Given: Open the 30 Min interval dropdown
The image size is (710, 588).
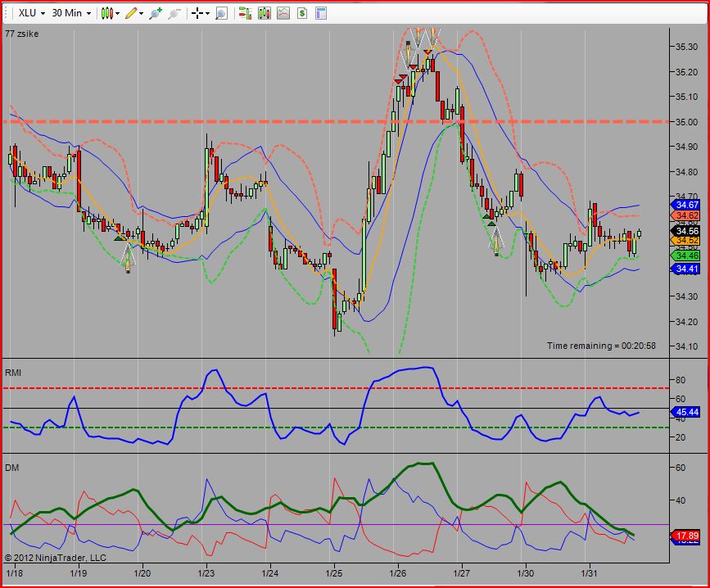Looking at the screenshot, I should (71, 13).
